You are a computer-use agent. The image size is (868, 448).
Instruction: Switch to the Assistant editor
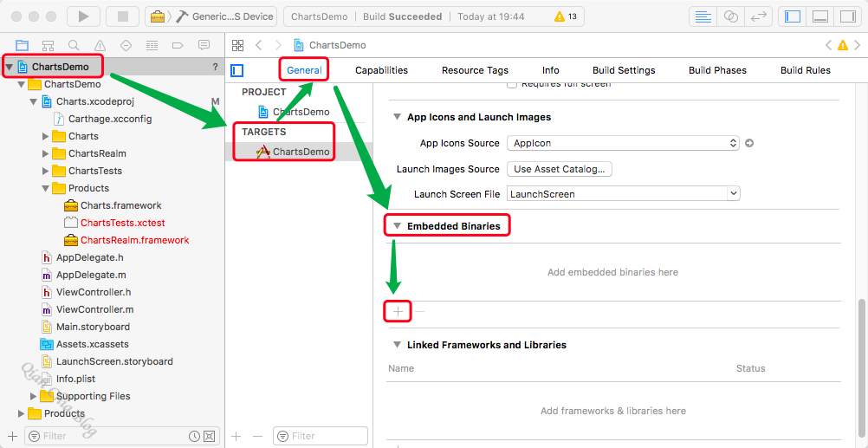pyautogui.click(x=731, y=16)
